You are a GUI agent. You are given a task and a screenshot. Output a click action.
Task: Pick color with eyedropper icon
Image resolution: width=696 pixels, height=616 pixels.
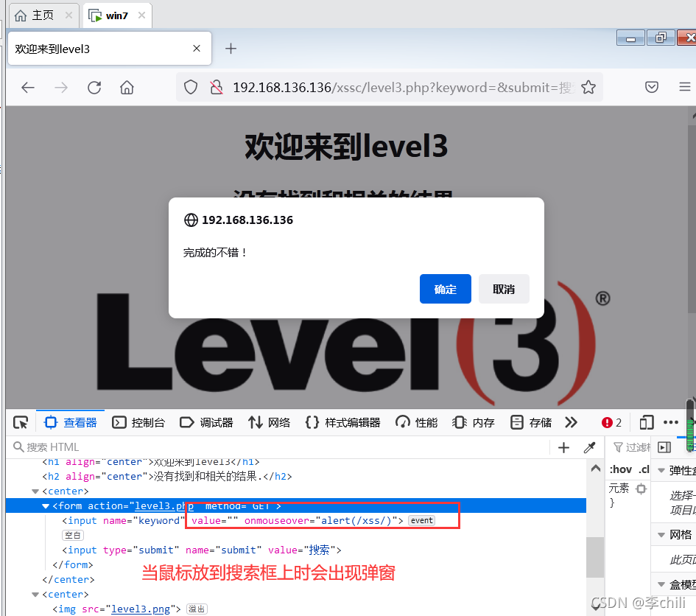click(589, 448)
